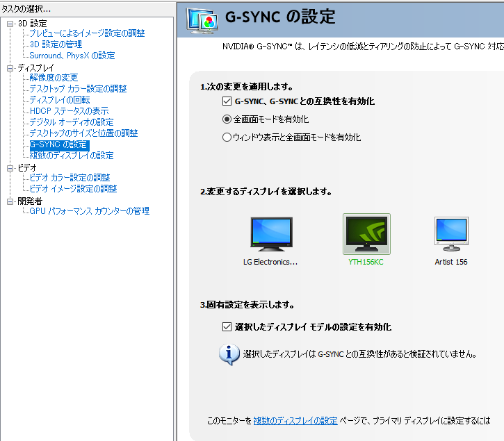Open GPU パフォーマンス カウンターの管理

pyautogui.click(x=89, y=211)
